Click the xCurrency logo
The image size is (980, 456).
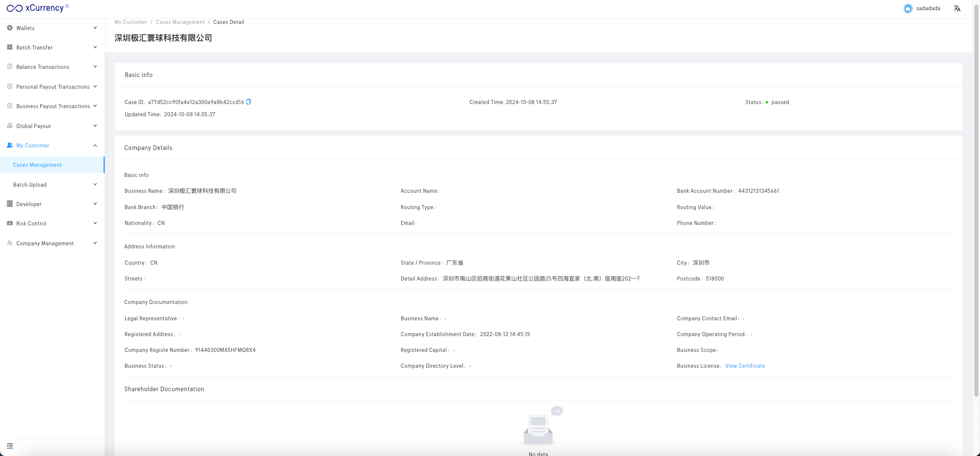[x=38, y=8]
